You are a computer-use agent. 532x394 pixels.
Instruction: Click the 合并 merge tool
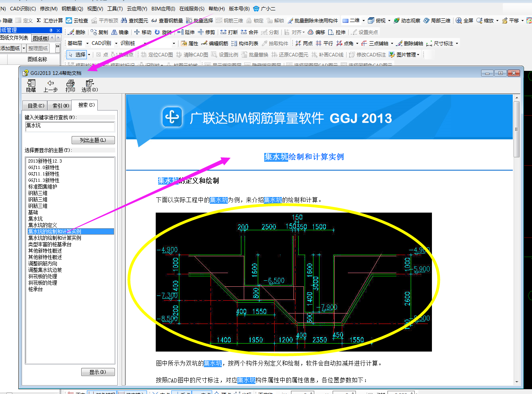249,32
